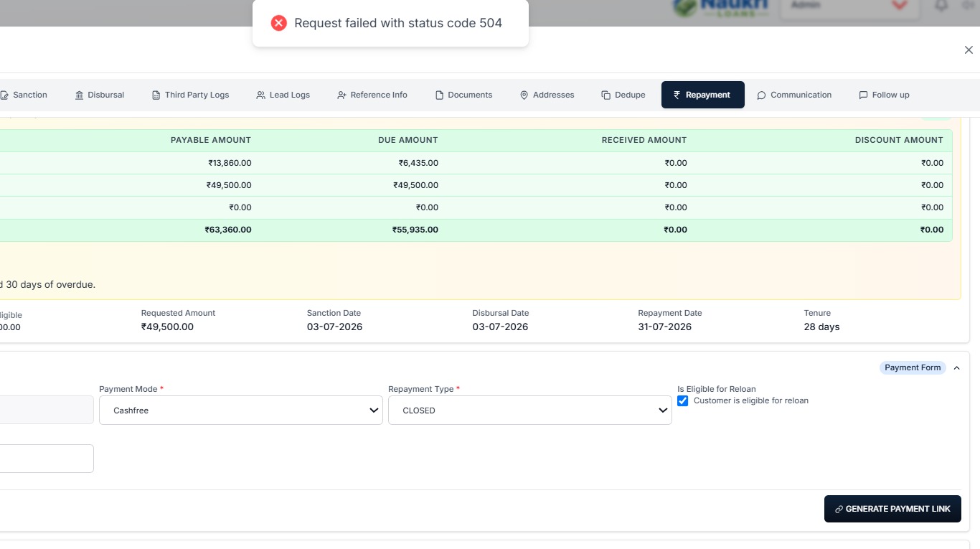This screenshot has height=549, width=980.
Task: Click the Sanction Date value 03-07-2026
Action: coord(334,327)
